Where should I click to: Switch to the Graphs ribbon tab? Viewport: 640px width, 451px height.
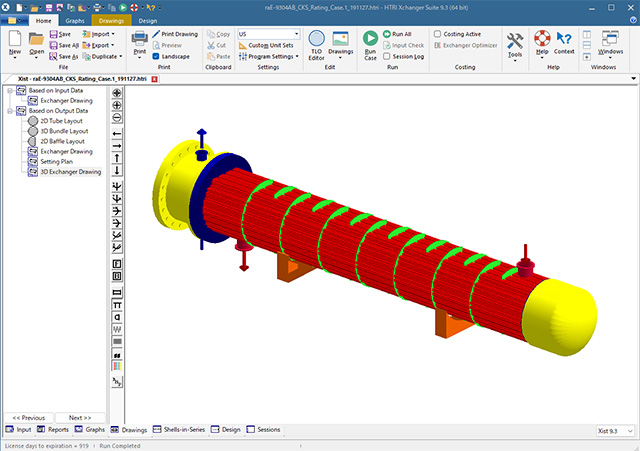tap(75, 19)
